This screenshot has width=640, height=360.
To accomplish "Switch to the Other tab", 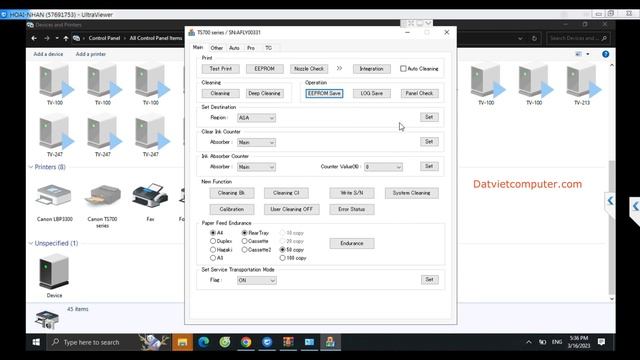I will (217, 48).
